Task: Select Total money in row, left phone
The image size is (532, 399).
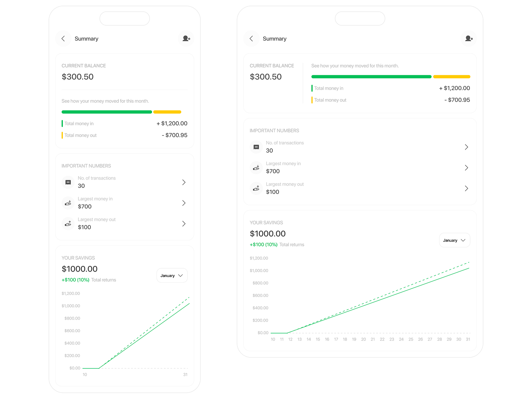Action: [125, 123]
